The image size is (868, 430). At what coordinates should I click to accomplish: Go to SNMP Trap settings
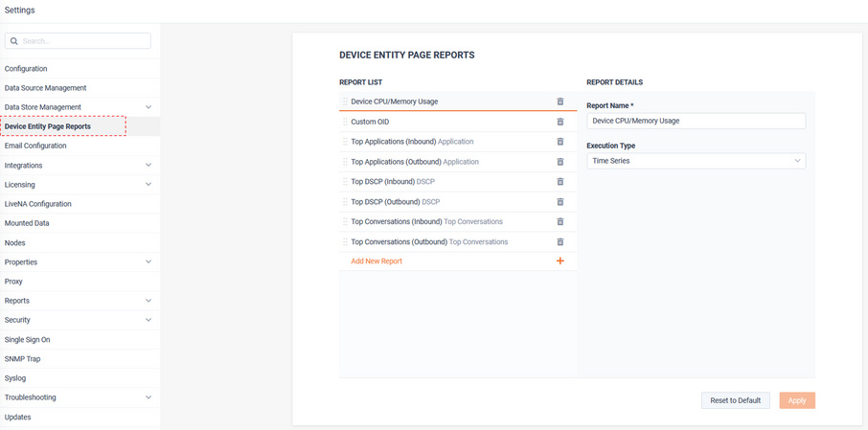[x=22, y=359]
